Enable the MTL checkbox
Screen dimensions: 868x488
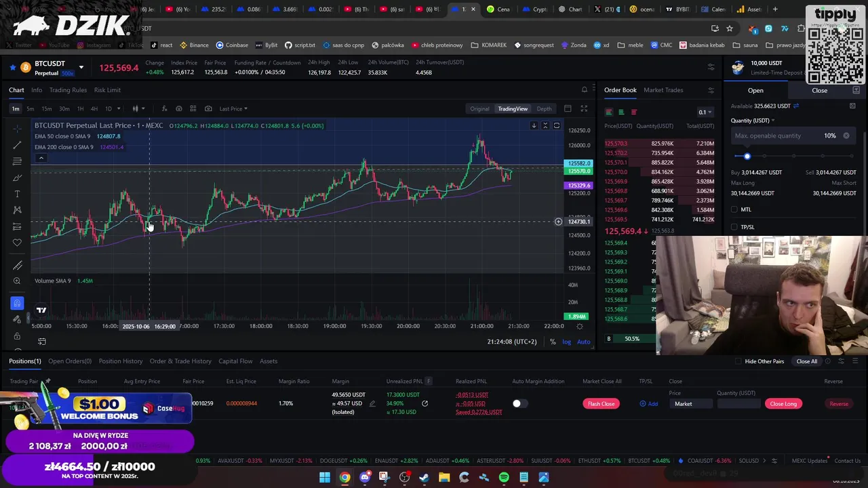[x=734, y=209]
